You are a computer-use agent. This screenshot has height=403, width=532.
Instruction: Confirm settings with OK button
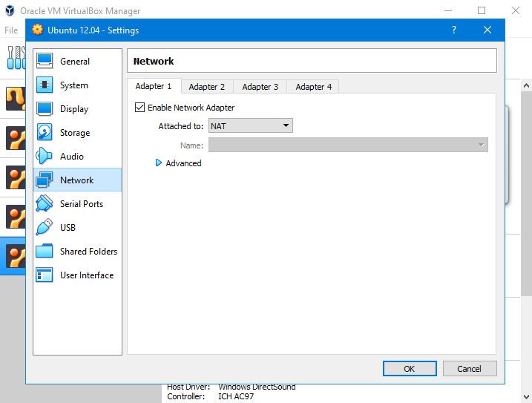[x=410, y=368]
